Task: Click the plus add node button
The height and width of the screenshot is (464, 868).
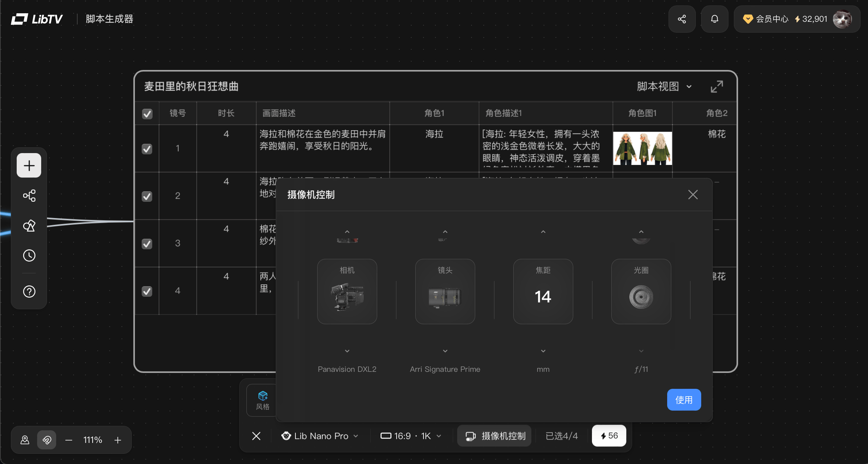Action: coord(29,165)
